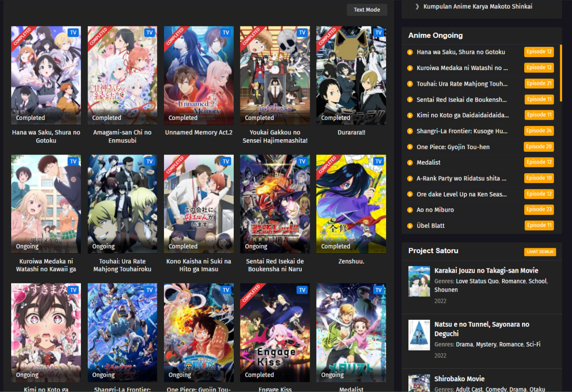This screenshot has width=572, height=392.
Task: Open Ao no Miburo in Anime Ongoing list
Action: click(435, 210)
